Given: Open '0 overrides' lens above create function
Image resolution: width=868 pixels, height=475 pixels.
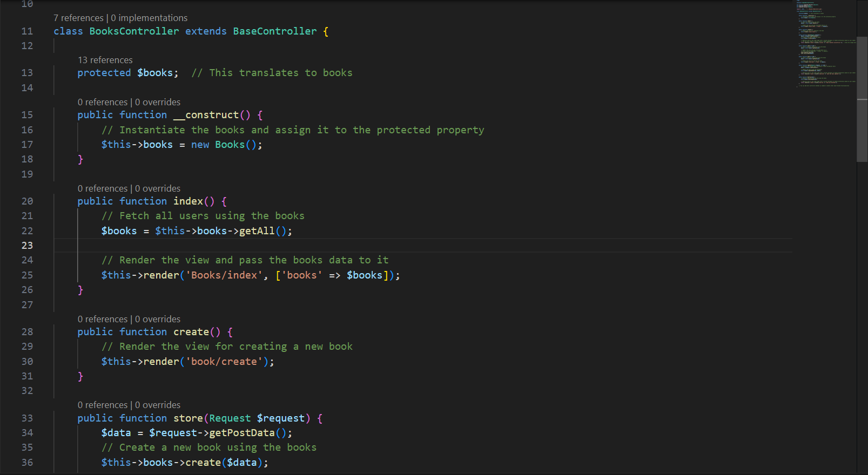Looking at the screenshot, I should coord(158,319).
